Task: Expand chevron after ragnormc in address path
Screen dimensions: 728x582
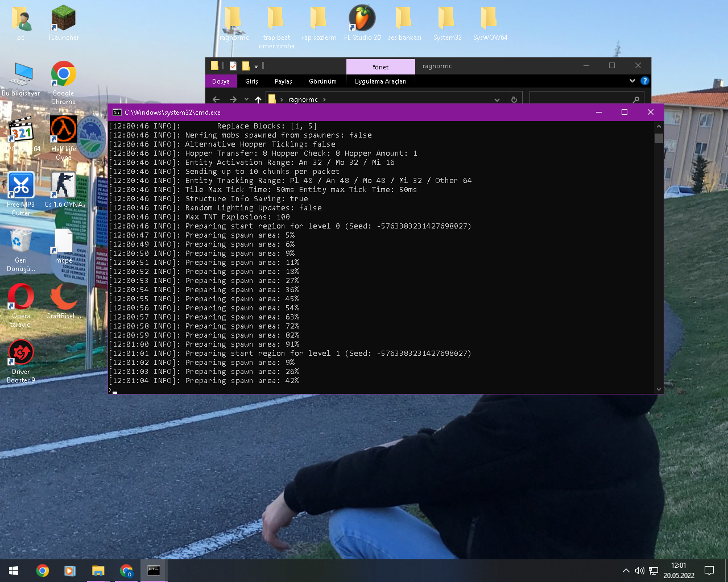Action: tap(324, 99)
